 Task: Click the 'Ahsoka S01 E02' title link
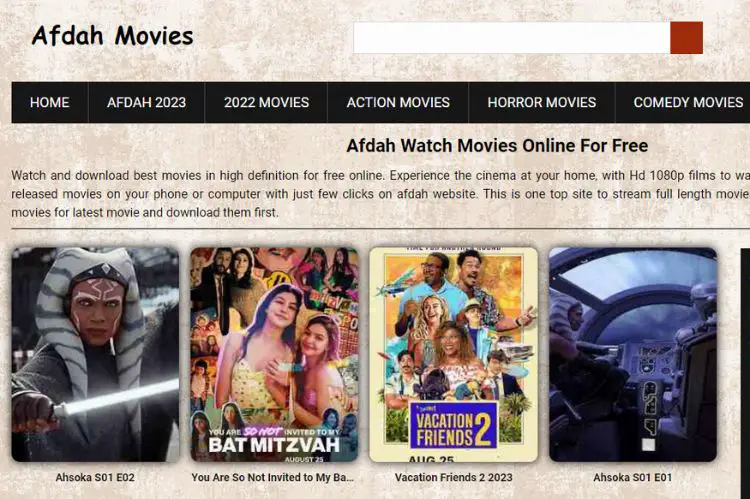95,477
